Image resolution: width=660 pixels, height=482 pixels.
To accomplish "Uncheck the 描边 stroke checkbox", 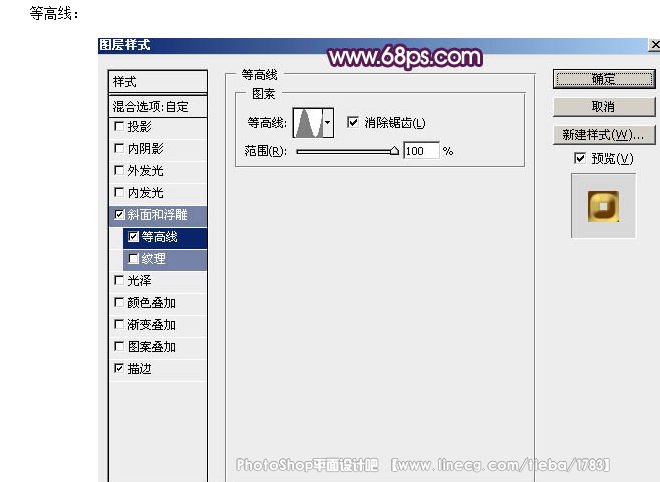I will tap(119, 368).
